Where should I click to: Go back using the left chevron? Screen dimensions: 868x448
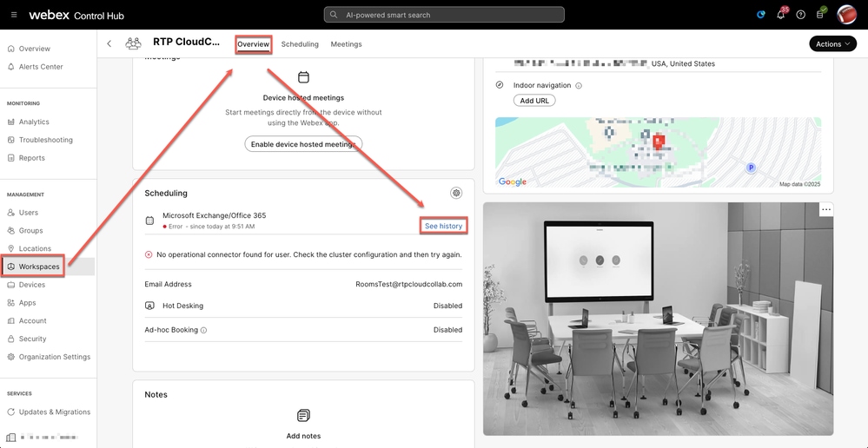point(109,43)
